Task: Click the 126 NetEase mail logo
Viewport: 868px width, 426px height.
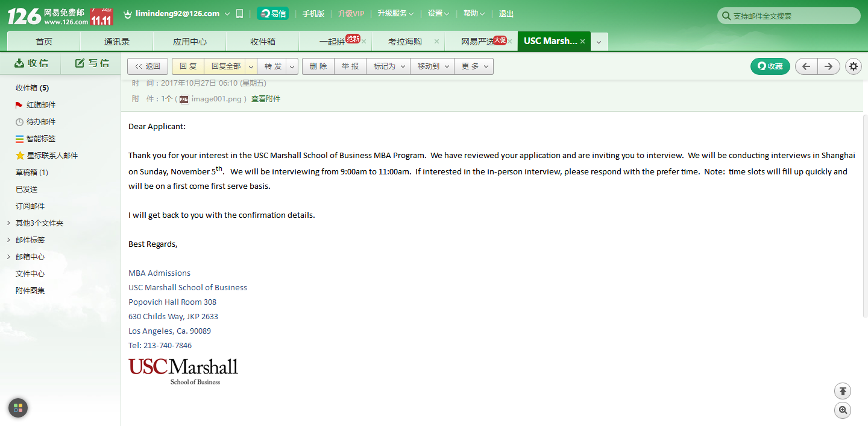Action: point(47,16)
